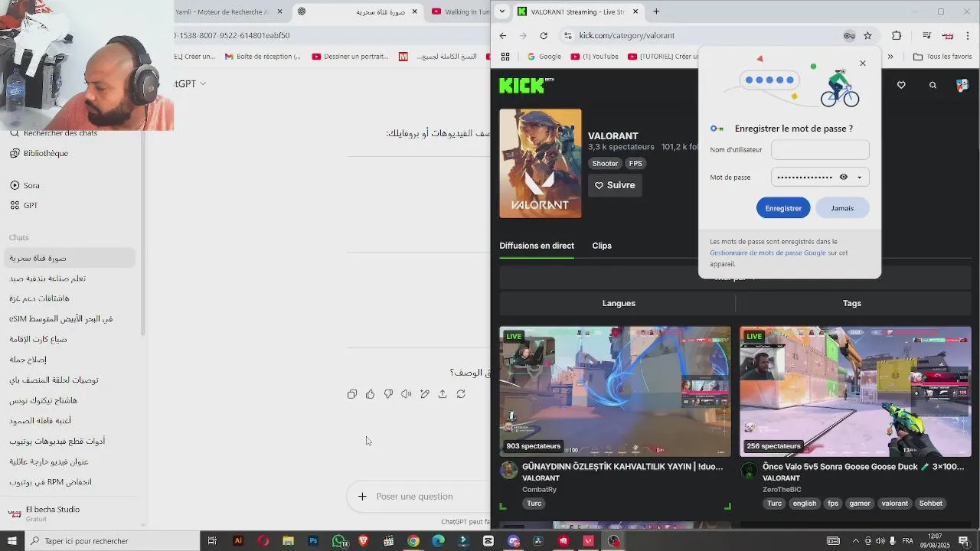The image size is (980, 551).
Task: Click the thumbs-down icon under the ChatGPT answer
Action: point(388,394)
